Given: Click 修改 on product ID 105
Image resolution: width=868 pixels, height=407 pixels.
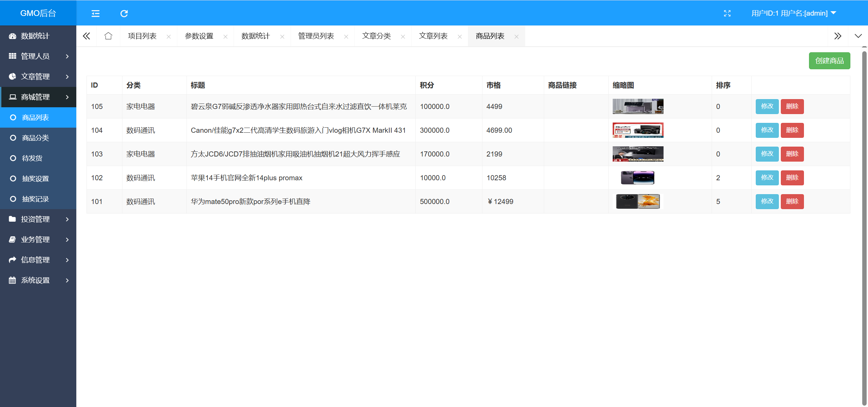Looking at the screenshot, I should click(767, 106).
